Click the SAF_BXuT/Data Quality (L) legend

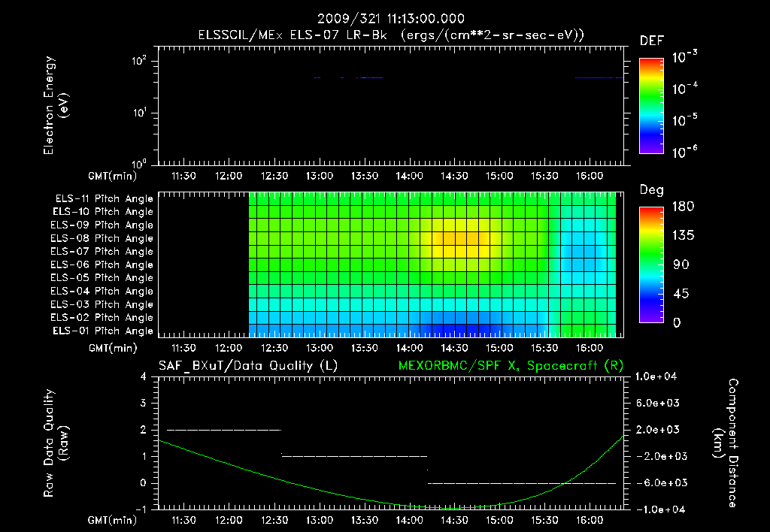(248, 366)
